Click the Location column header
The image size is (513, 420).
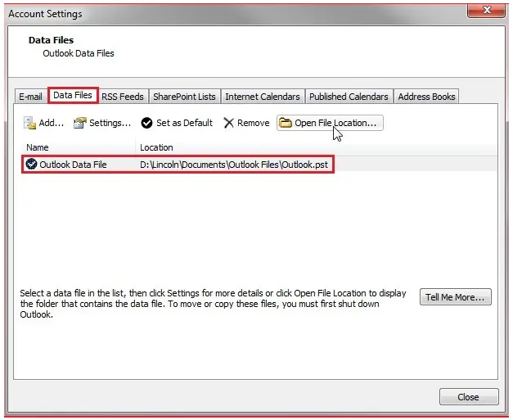click(x=156, y=147)
